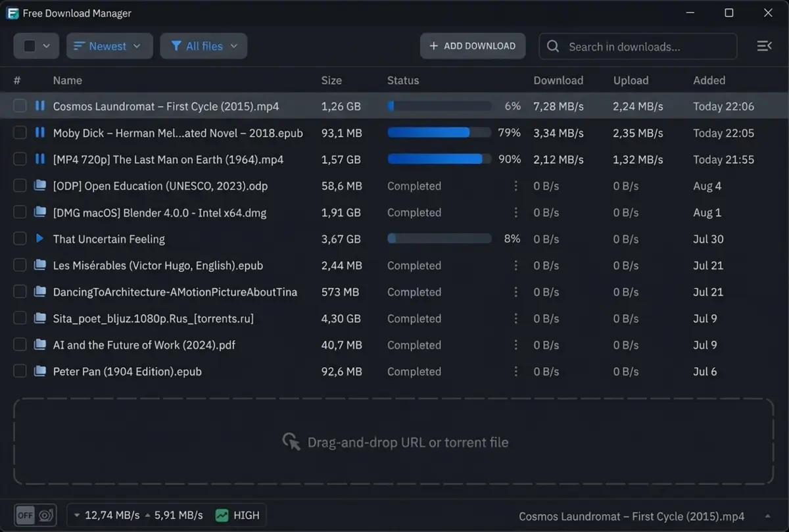Tick the checkbox for The Last Man on Earth

[x=20, y=159]
